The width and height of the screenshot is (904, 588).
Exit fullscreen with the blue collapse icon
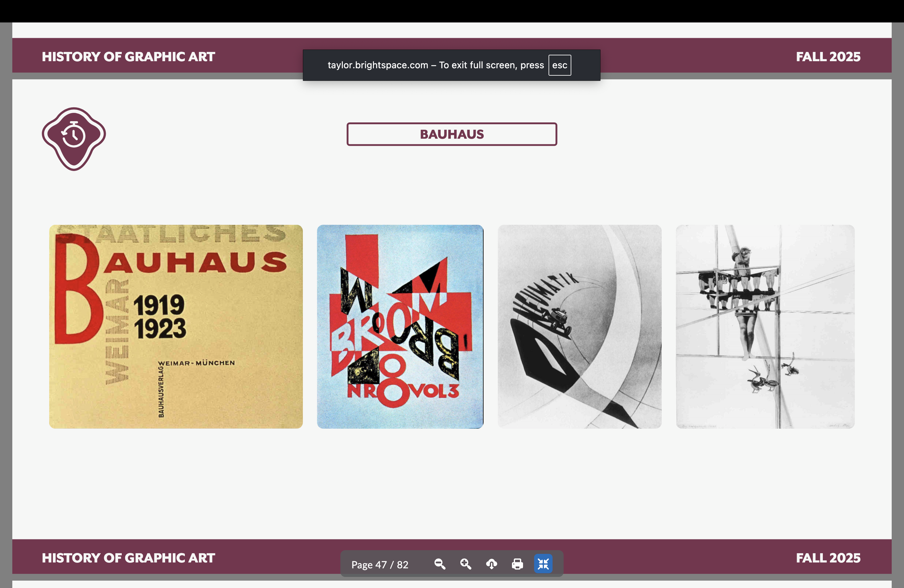click(543, 564)
